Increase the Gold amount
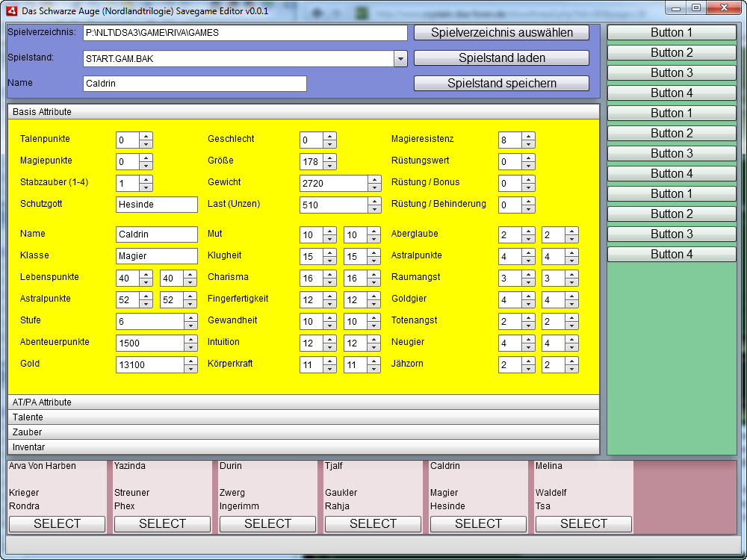Viewport: 747px width, 560px height. [190, 361]
